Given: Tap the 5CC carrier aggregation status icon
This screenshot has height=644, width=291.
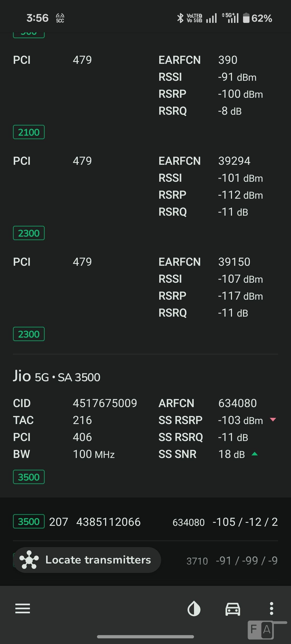Looking at the screenshot, I should tap(60, 18).
